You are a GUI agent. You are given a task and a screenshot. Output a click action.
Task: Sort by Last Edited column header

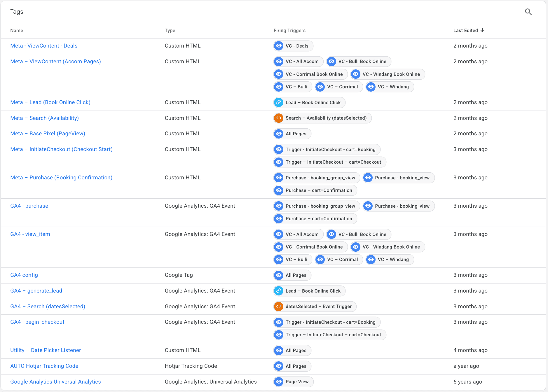pyautogui.click(x=469, y=30)
